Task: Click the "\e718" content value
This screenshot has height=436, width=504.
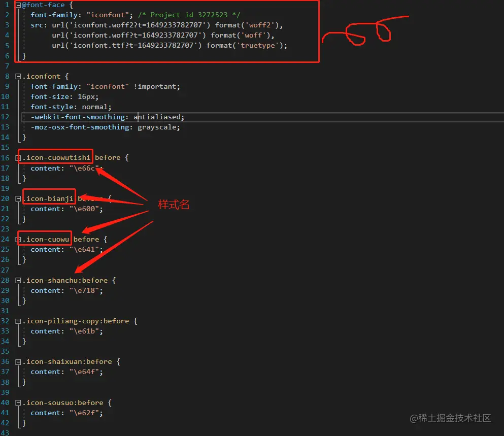Action: (x=84, y=291)
